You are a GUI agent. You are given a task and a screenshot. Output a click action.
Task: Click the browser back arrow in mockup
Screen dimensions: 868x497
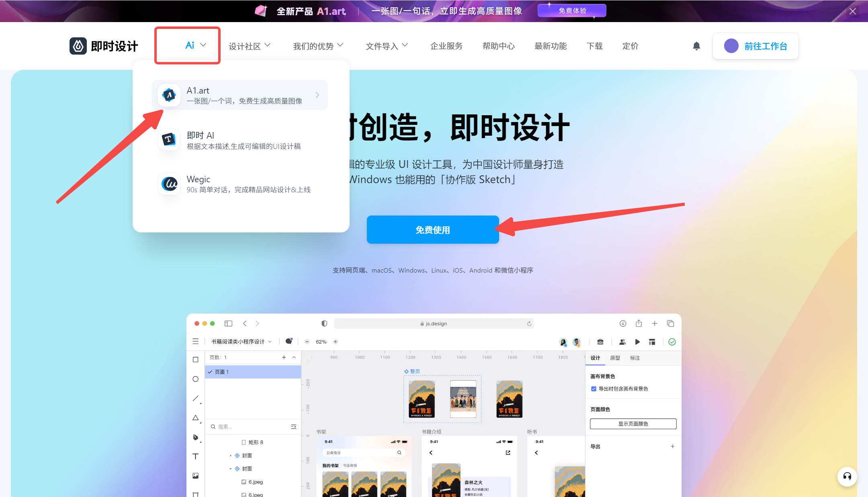tap(245, 324)
